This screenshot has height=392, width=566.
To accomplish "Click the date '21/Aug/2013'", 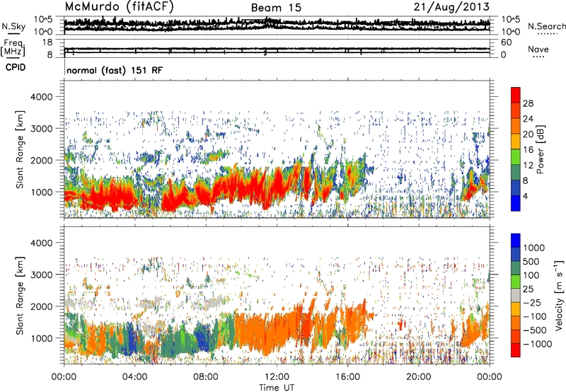I will click(451, 7).
